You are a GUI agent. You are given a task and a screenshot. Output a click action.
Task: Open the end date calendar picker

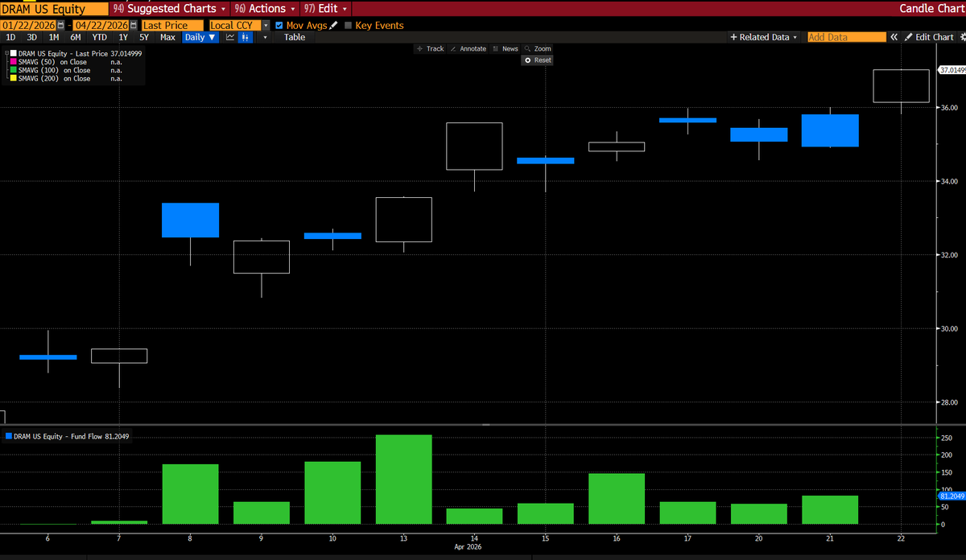coord(133,26)
